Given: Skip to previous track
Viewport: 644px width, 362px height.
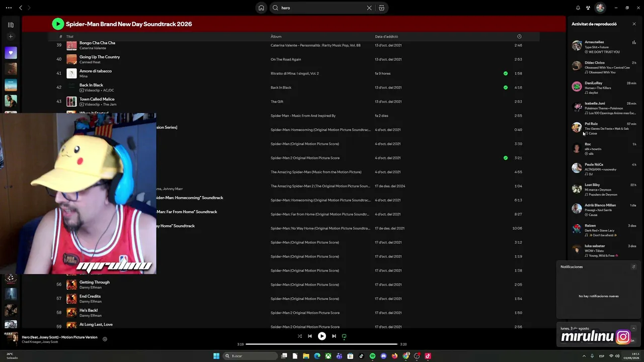Looking at the screenshot, I should pos(310,336).
